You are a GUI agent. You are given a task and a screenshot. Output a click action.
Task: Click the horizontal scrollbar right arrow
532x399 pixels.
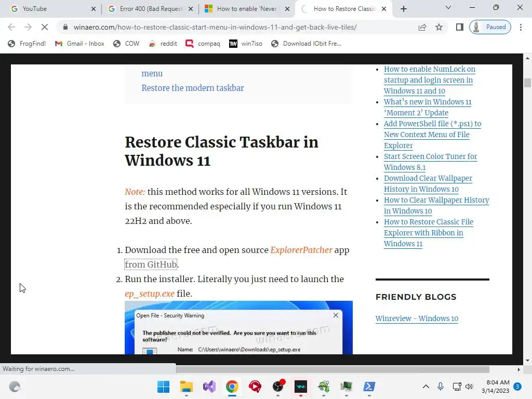(519, 369)
